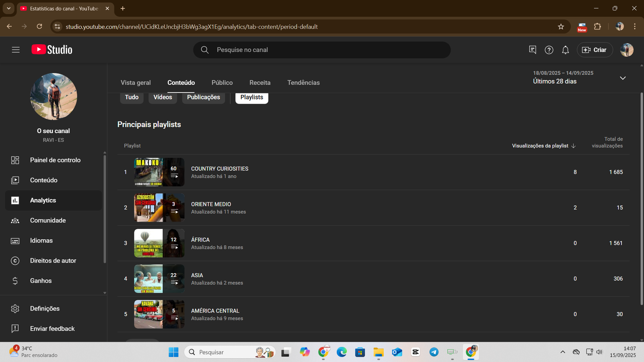Open the COUNTRY CURIOSITIES playlist link
Viewport: 644px width, 362px height.
(x=219, y=169)
